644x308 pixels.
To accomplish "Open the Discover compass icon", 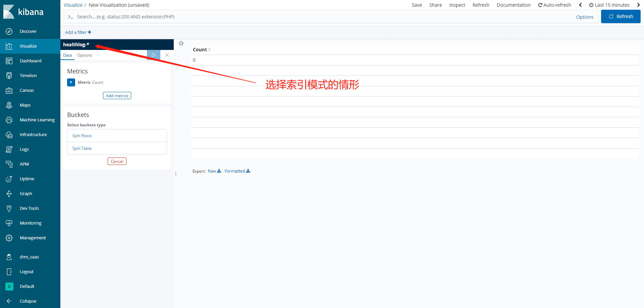I will 9,32.
